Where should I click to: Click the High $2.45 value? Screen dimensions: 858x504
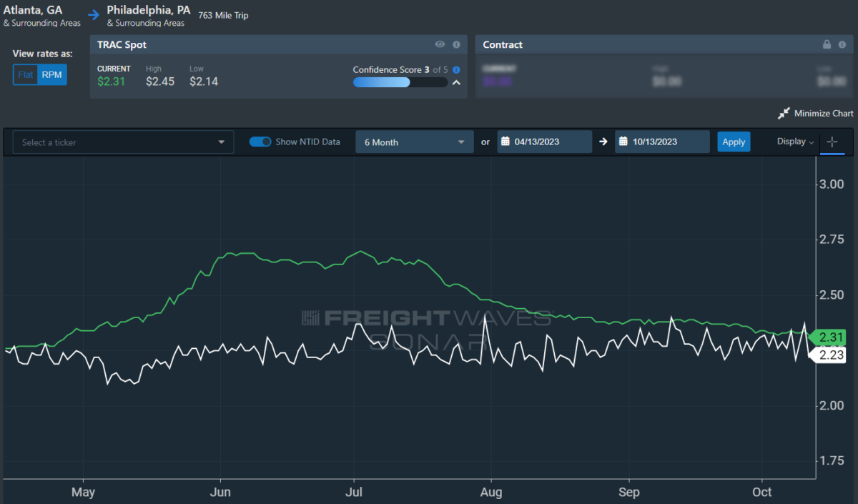[x=160, y=81]
